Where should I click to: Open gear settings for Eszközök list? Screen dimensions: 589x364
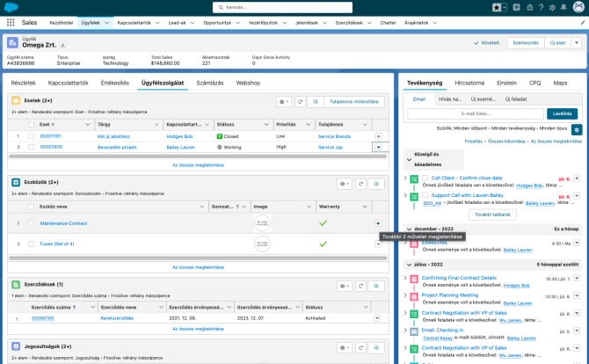tap(345, 184)
